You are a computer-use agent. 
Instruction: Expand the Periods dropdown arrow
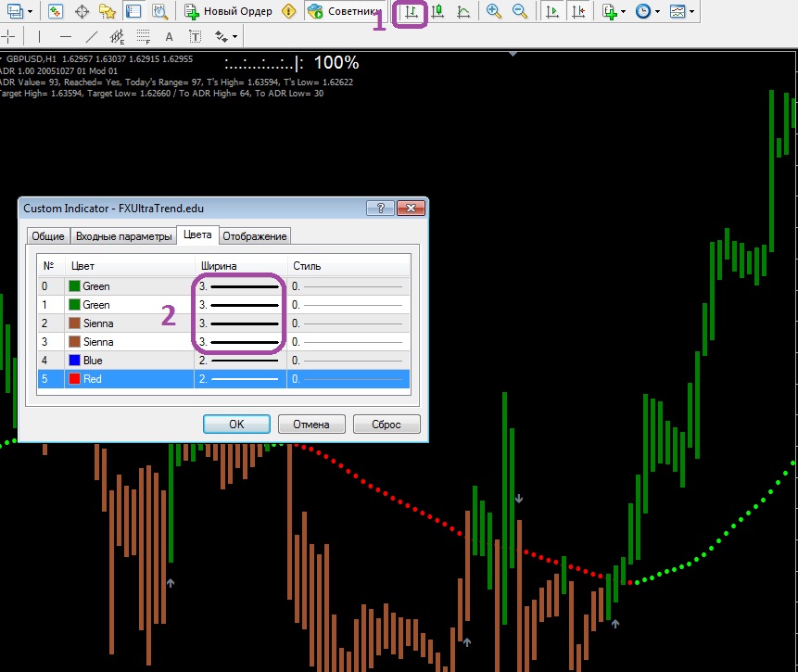click(x=657, y=11)
